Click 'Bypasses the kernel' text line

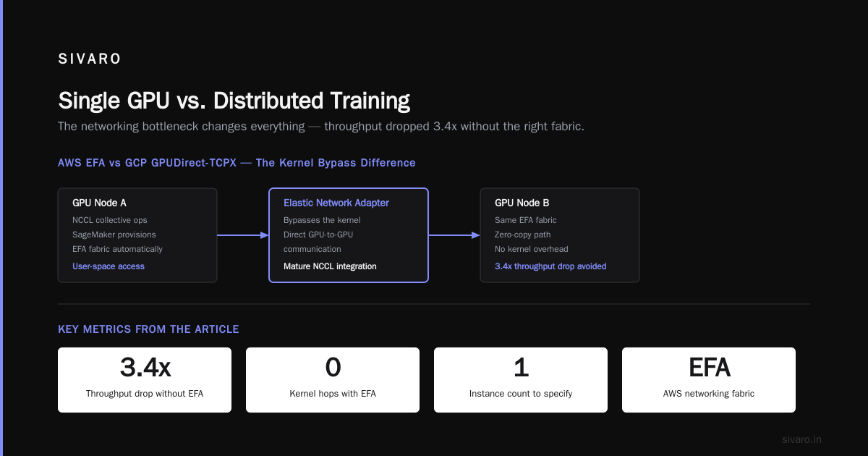coord(322,220)
